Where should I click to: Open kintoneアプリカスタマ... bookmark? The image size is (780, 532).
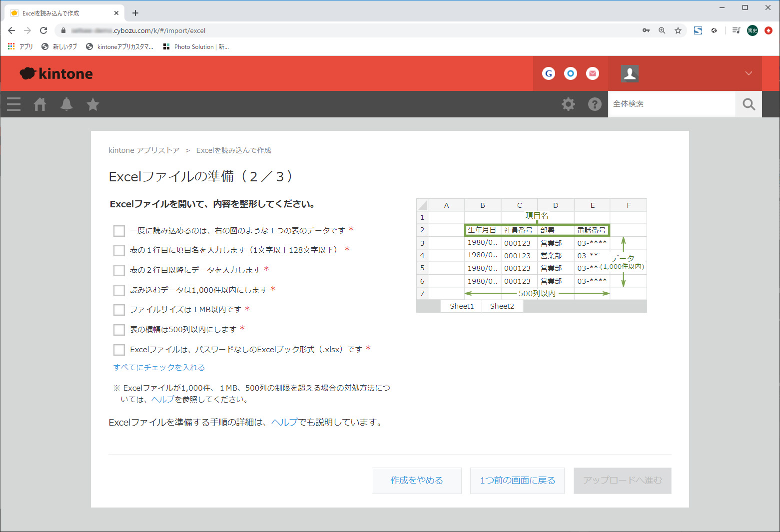[x=120, y=46]
